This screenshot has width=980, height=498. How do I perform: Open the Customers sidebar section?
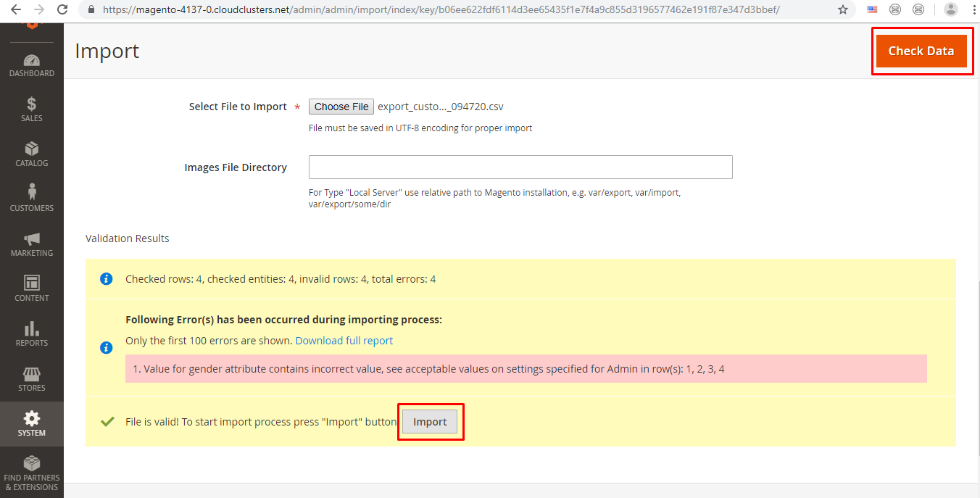[x=31, y=199]
